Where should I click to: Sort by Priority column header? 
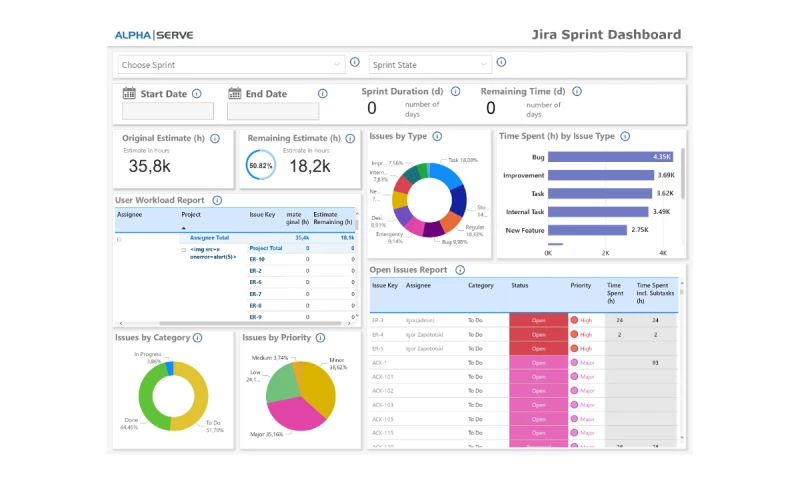pos(581,286)
